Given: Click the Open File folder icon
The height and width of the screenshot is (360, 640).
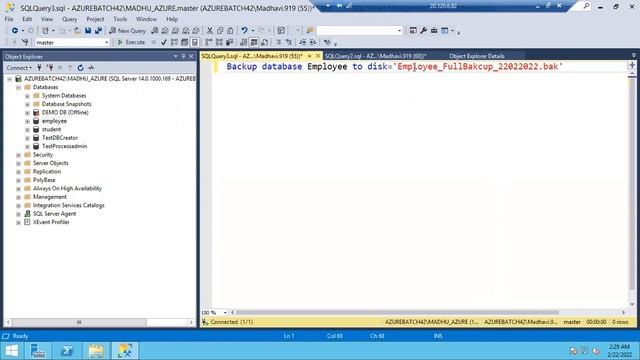Looking at the screenshot, I should 77,31.
